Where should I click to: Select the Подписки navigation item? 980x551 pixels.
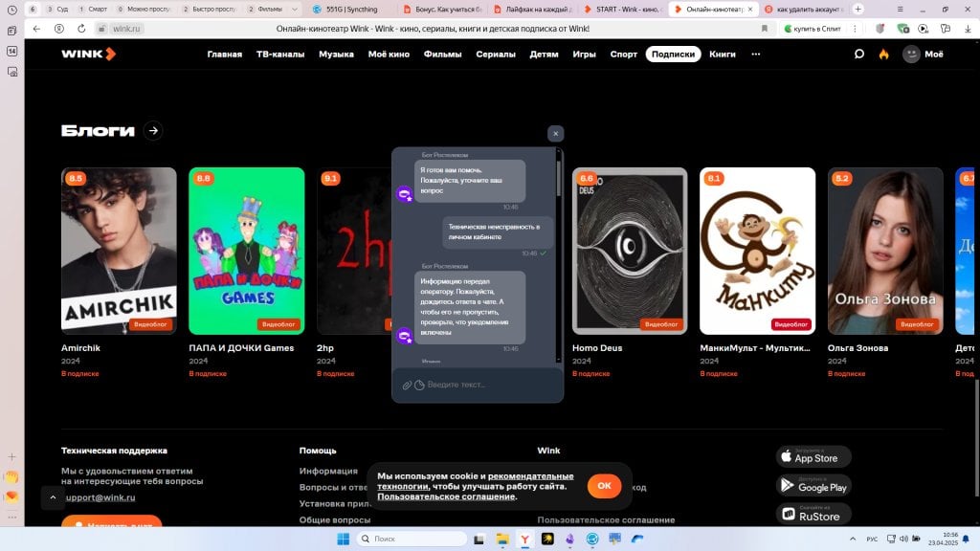(673, 55)
